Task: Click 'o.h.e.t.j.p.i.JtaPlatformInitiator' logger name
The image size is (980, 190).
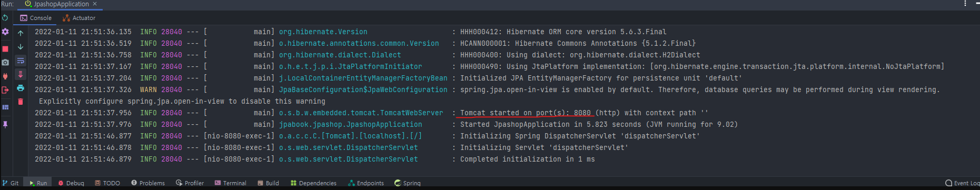Action: pyautogui.click(x=351, y=66)
